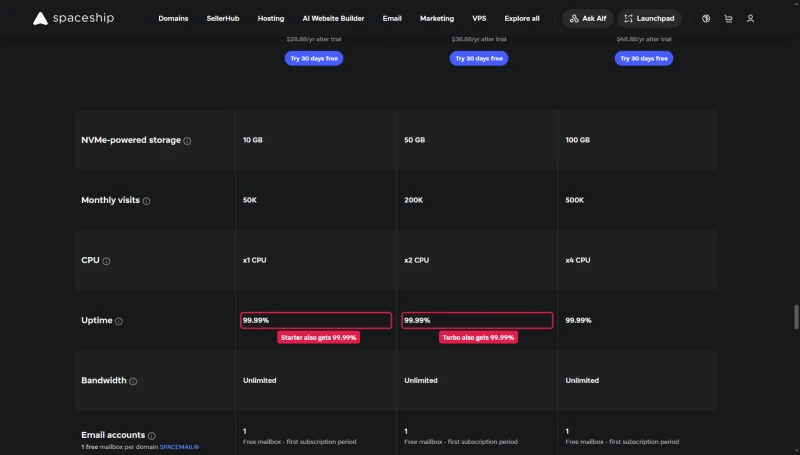This screenshot has height=455, width=800.
Task: Click the 50K monthly visits value
Action: click(x=249, y=200)
